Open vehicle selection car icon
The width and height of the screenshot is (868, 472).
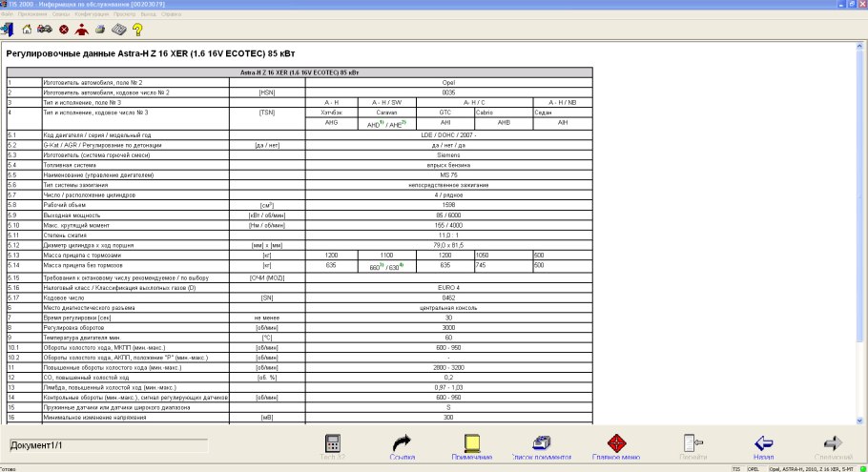pyautogui.click(x=45, y=30)
